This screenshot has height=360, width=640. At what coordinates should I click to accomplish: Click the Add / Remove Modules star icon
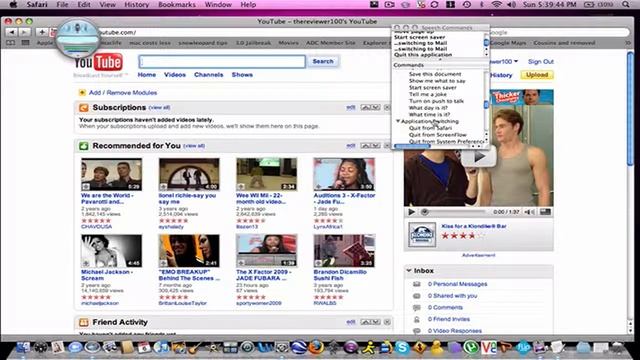pos(82,93)
